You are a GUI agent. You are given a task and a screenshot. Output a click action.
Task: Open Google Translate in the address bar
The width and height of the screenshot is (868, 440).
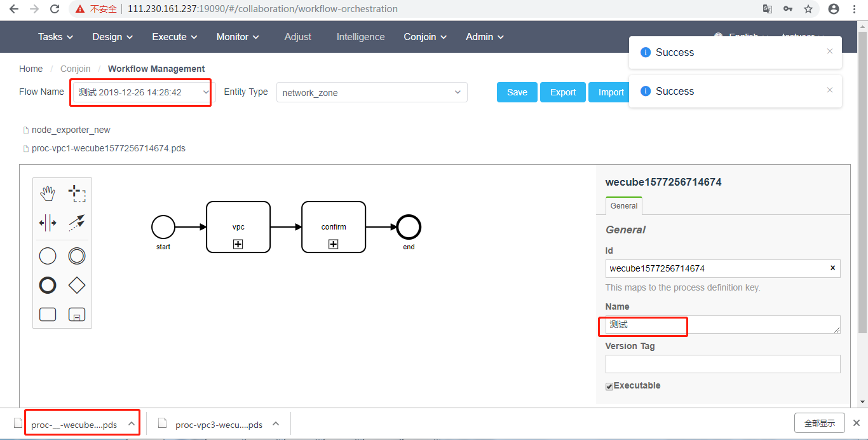coord(767,9)
